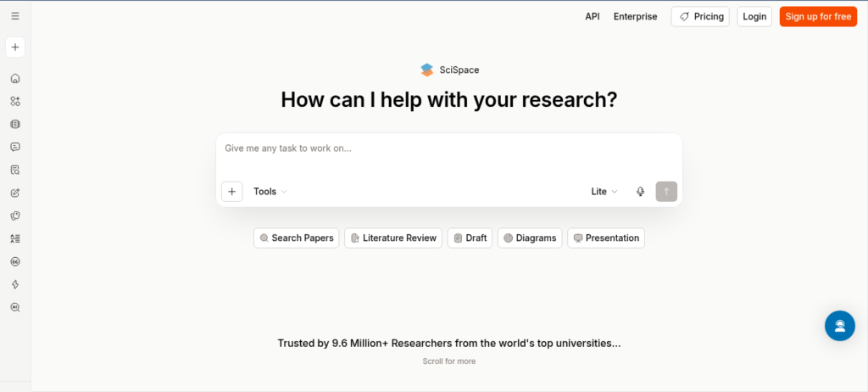The width and height of the screenshot is (868, 392).
Task: Click Sign up for free
Action: [x=818, y=17]
